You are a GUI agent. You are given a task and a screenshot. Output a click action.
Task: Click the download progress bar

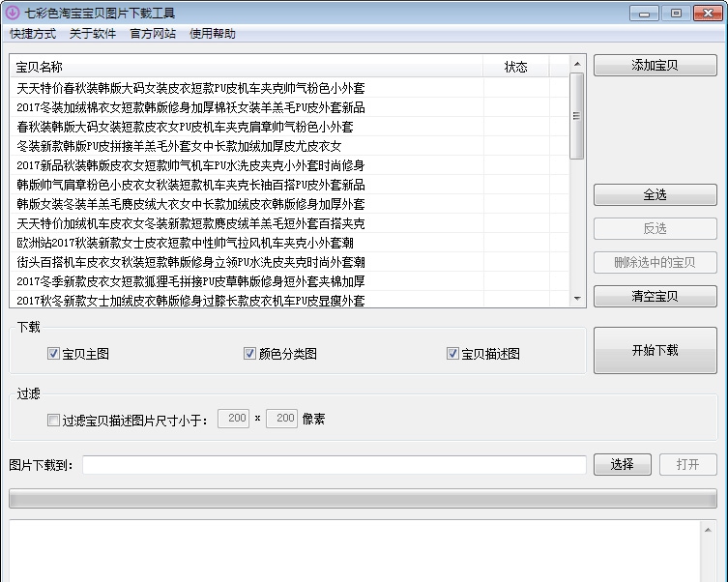coord(364,499)
